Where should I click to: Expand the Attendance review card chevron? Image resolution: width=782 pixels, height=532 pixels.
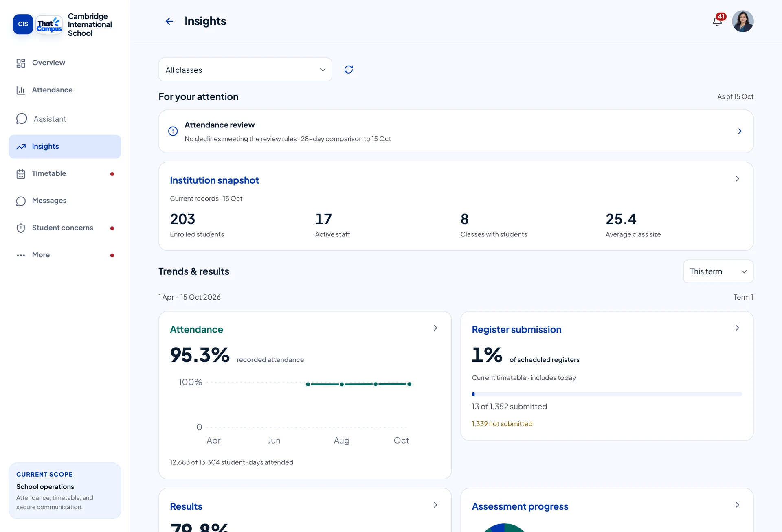coord(740,131)
